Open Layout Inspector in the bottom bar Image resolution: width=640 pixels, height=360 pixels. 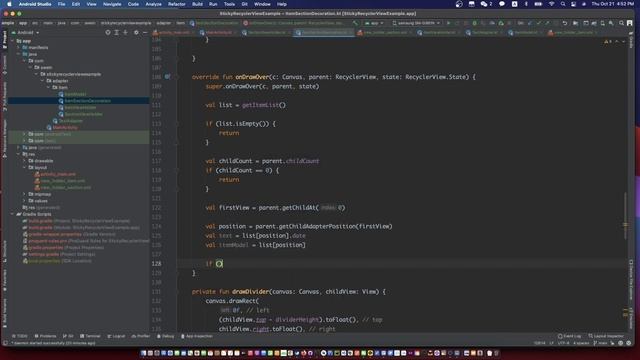[x=606, y=336]
